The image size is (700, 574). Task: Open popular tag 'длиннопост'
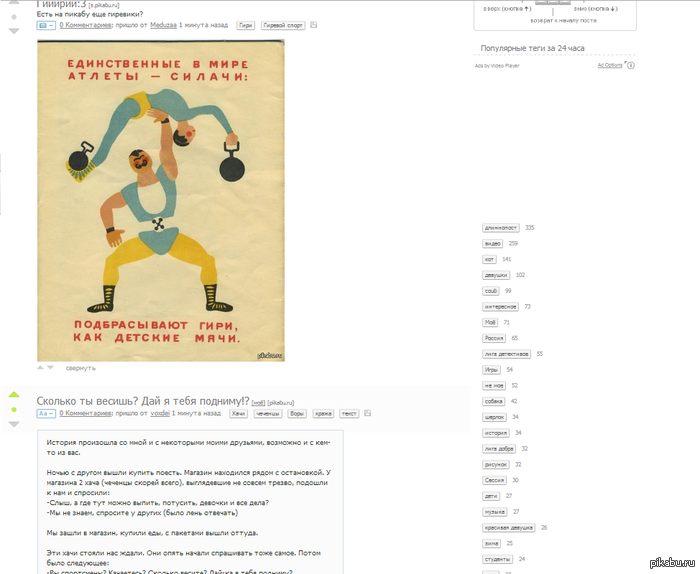click(x=500, y=228)
